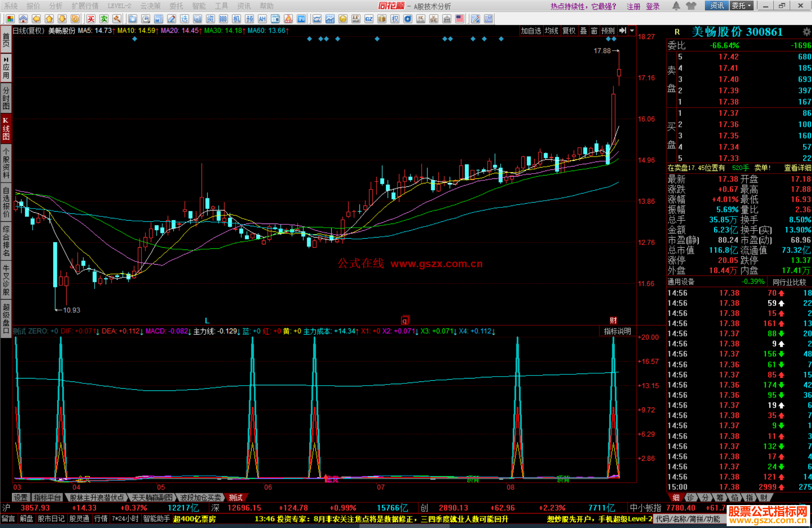
Task: Click the notification bell icon
Action: pyautogui.click(x=676, y=6)
